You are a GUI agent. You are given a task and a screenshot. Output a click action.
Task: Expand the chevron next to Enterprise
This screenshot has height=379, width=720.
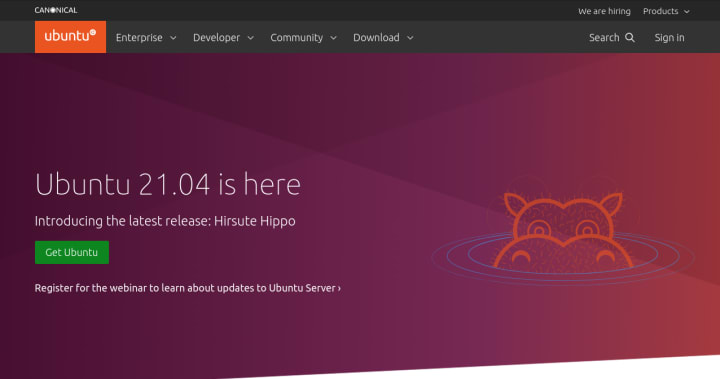pyautogui.click(x=173, y=38)
